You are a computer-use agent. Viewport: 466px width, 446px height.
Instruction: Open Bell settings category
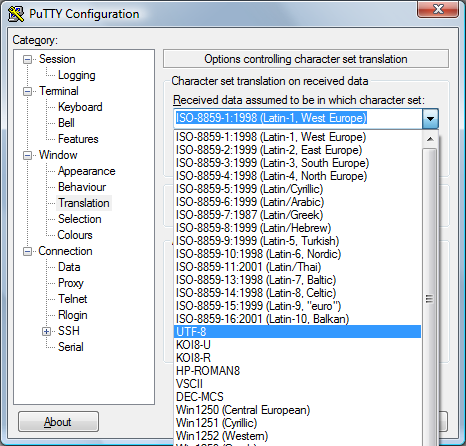point(66,123)
